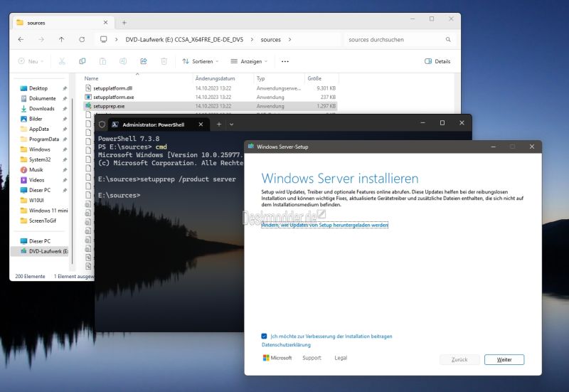This screenshot has width=569, height=392.
Task: Click the Explorer back arrow
Action: coord(21,40)
